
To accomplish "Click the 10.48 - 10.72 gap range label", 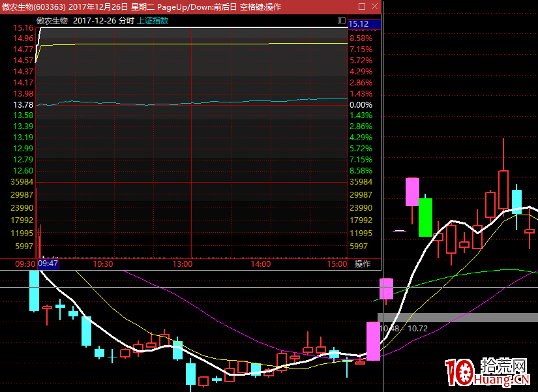I will (x=404, y=329).
